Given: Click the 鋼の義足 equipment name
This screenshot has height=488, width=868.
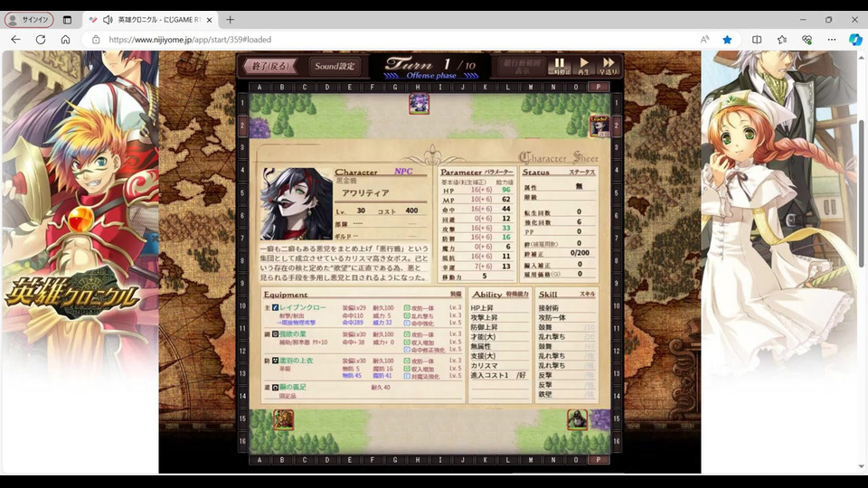Looking at the screenshot, I should 292,388.
